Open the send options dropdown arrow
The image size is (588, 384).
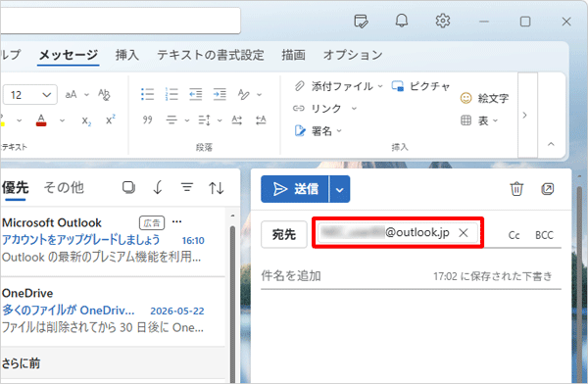340,189
